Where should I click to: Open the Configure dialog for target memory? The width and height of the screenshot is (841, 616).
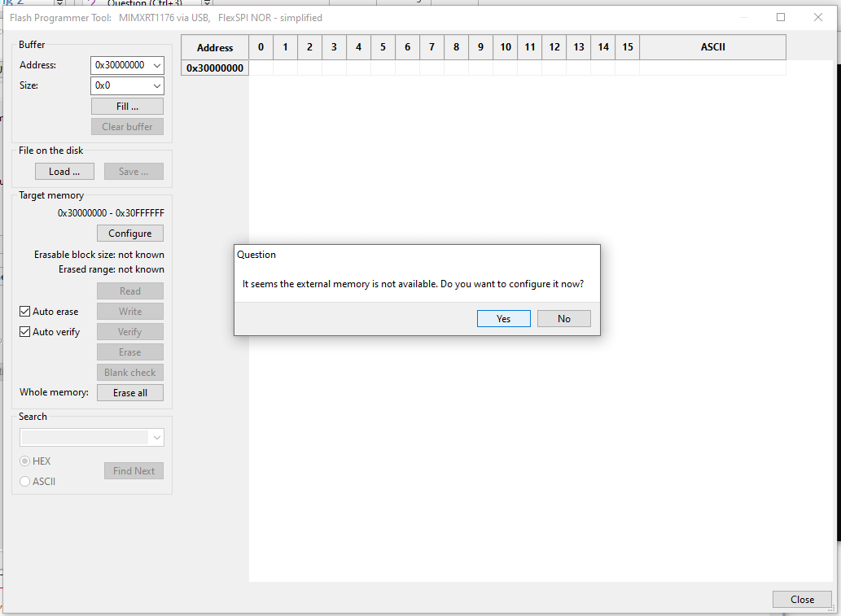(129, 233)
